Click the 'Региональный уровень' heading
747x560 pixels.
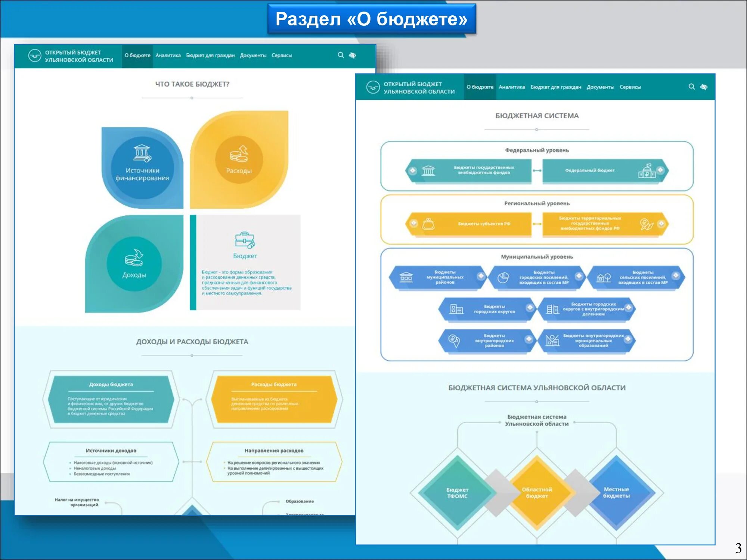tap(537, 203)
